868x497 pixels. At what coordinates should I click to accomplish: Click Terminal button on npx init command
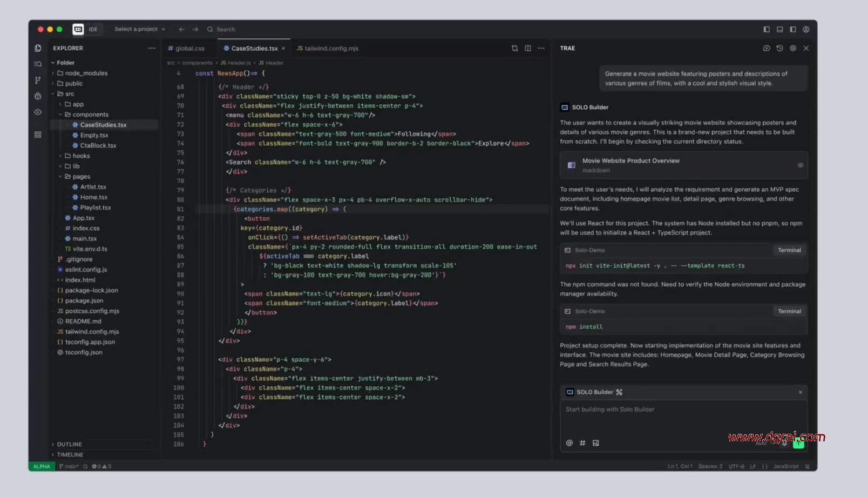point(789,250)
